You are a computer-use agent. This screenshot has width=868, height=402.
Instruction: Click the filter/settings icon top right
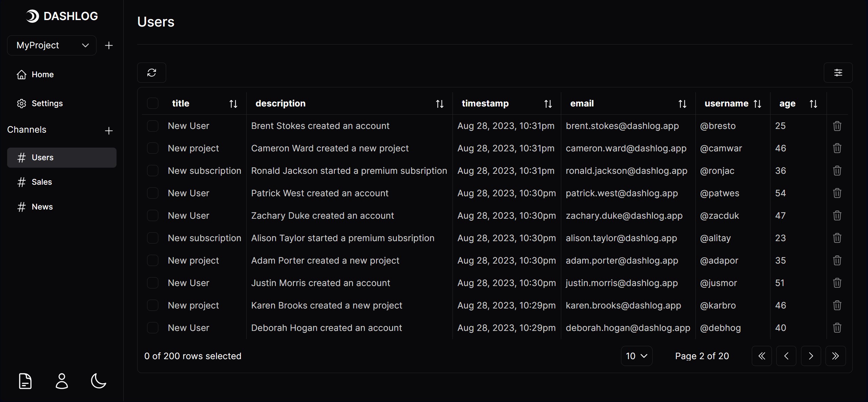tap(839, 73)
